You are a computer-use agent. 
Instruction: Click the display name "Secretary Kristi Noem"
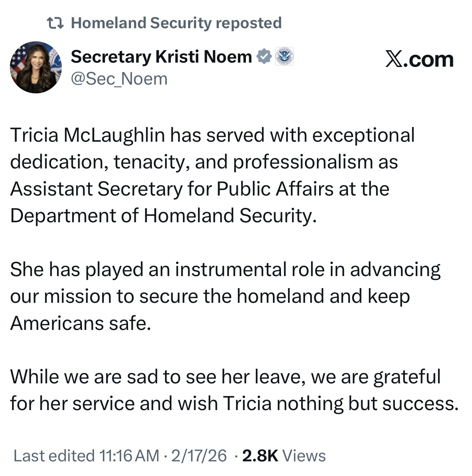[161, 57]
